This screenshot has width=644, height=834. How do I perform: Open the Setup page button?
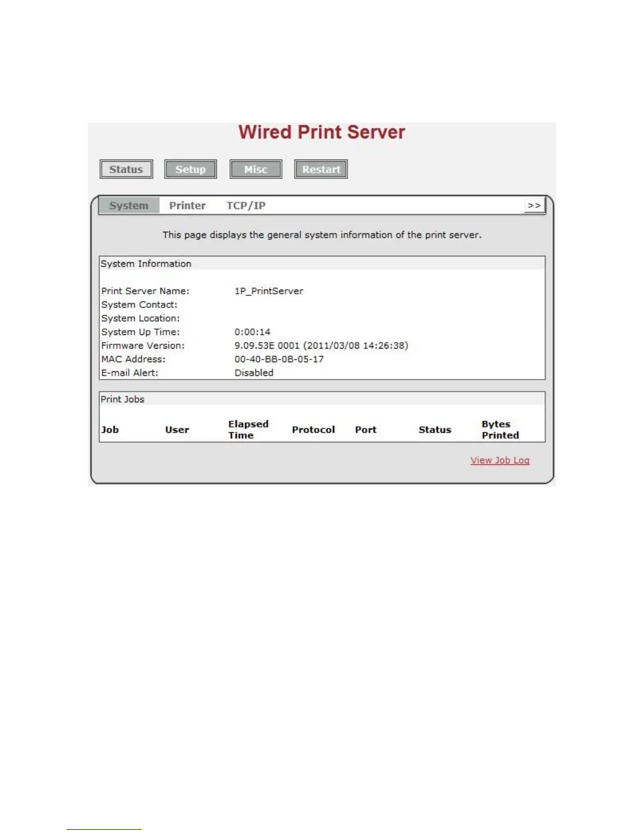pos(190,170)
